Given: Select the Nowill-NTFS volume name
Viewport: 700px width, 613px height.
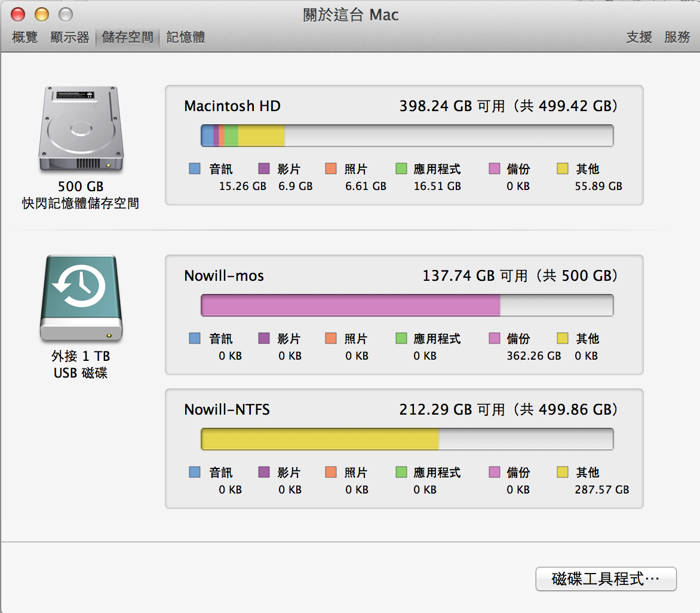Looking at the screenshot, I should pyautogui.click(x=227, y=410).
